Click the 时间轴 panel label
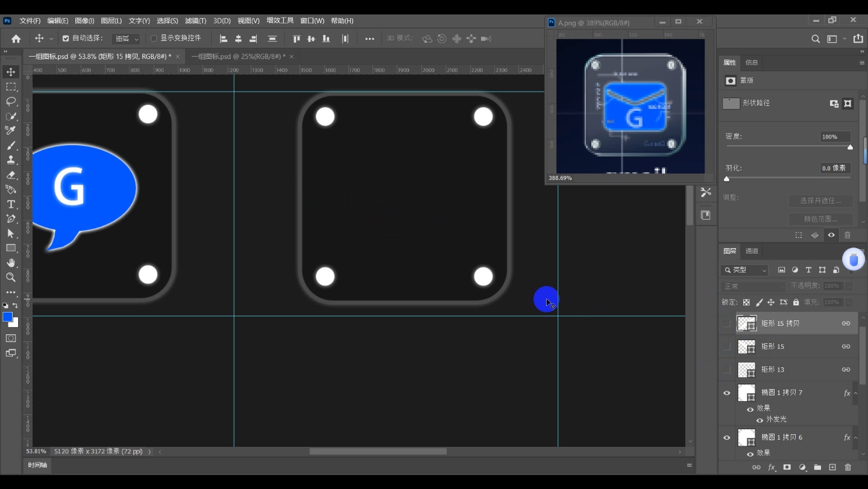Viewport: 868px width, 489px height. (x=37, y=466)
